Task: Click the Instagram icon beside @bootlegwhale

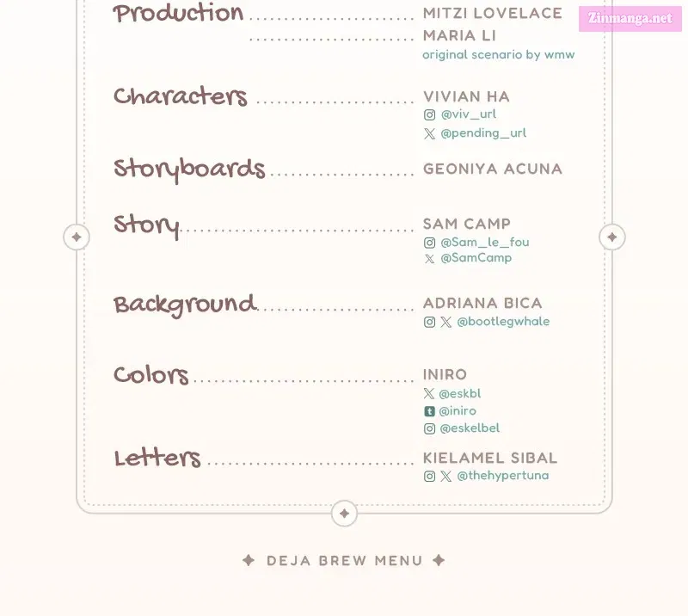Action: [429, 323]
